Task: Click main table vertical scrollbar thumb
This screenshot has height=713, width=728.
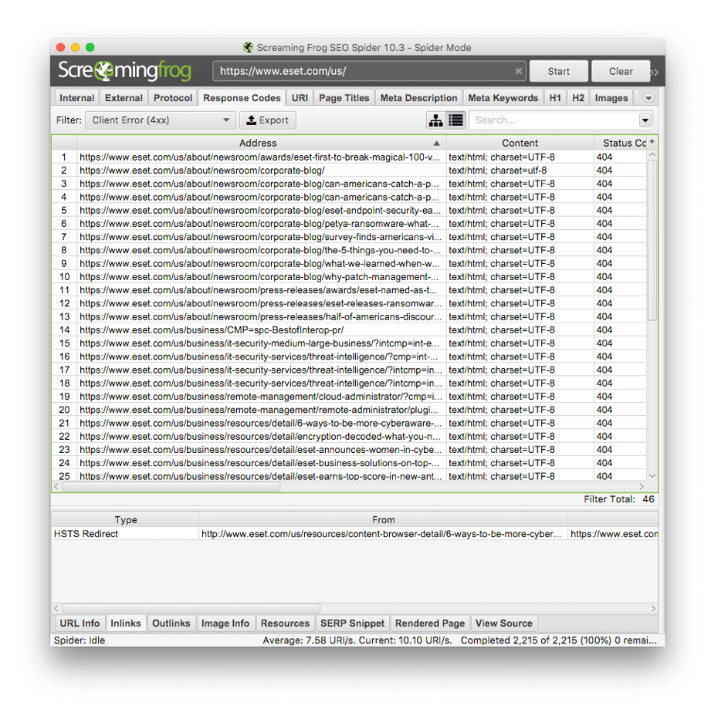Action: [652, 241]
